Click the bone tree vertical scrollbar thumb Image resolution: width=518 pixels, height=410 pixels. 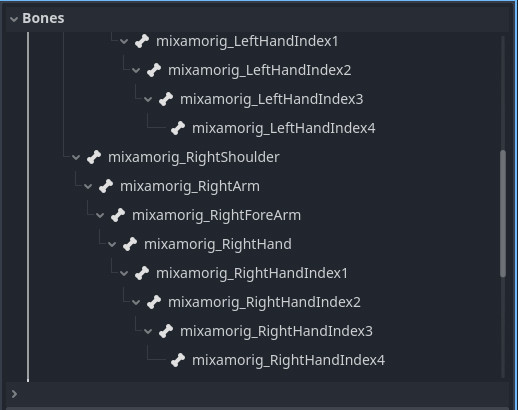pyautogui.click(x=503, y=213)
